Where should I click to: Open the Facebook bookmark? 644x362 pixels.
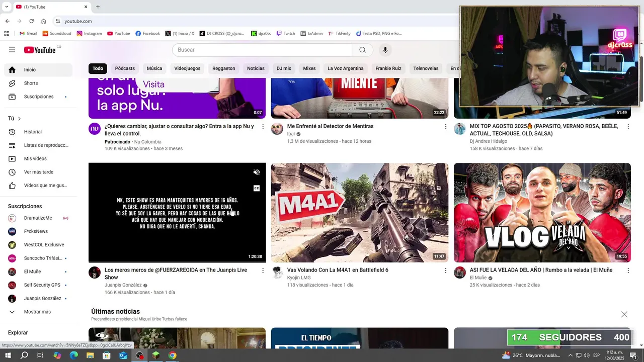[147, 34]
